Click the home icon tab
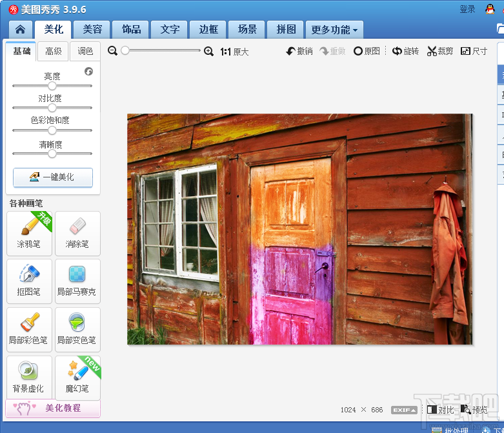504x433 pixels. pos(21,30)
